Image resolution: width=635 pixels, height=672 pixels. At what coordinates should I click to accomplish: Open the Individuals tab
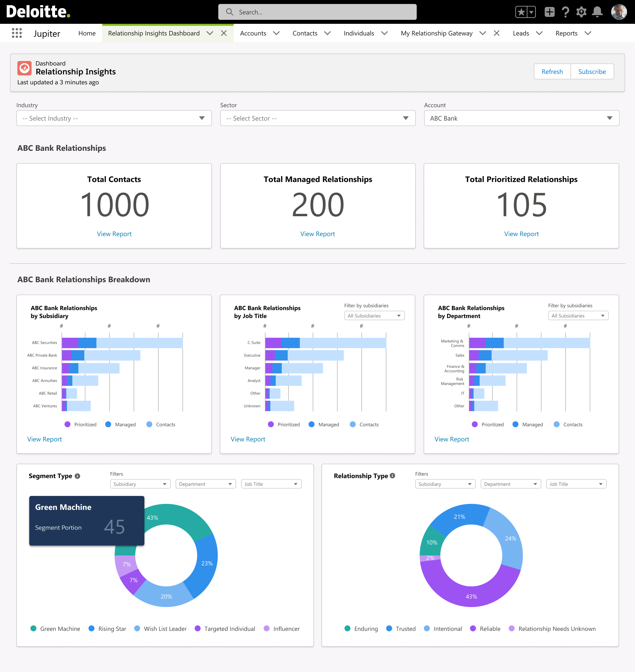[x=358, y=33]
